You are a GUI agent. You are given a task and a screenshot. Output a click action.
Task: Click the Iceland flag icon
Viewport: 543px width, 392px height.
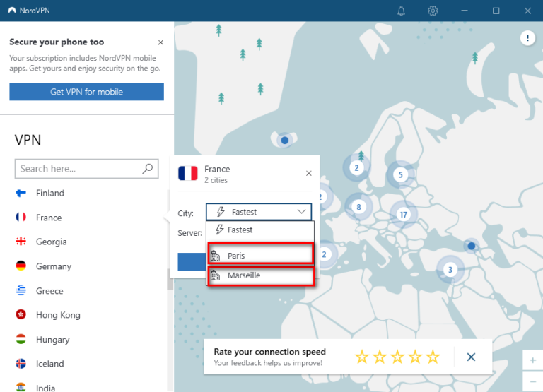click(21, 364)
